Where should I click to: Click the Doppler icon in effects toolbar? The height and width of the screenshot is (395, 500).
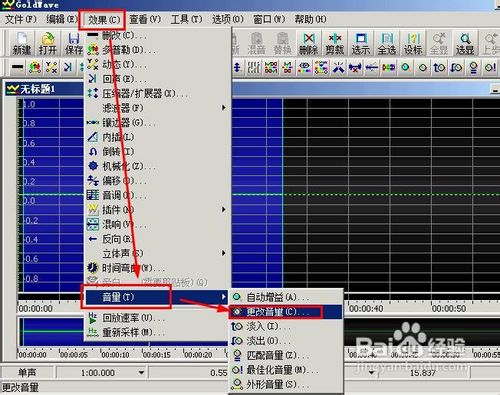(35, 68)
